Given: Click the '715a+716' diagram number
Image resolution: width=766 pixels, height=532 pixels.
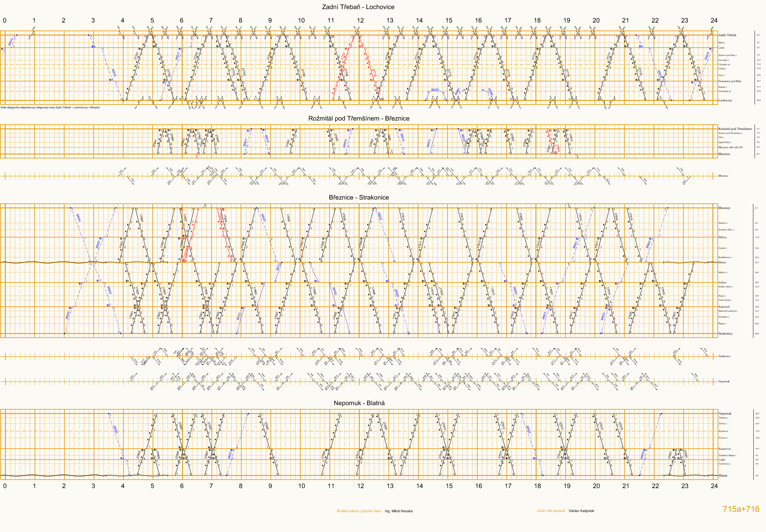Looking at the screenshot, I should 741,509.
